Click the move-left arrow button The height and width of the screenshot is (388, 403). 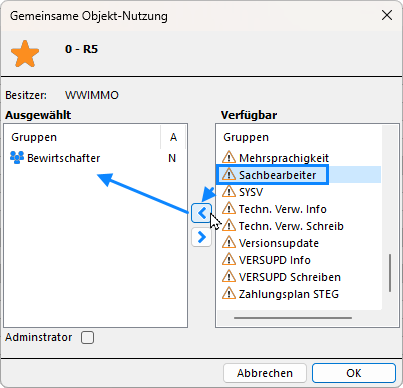(202, 213)
